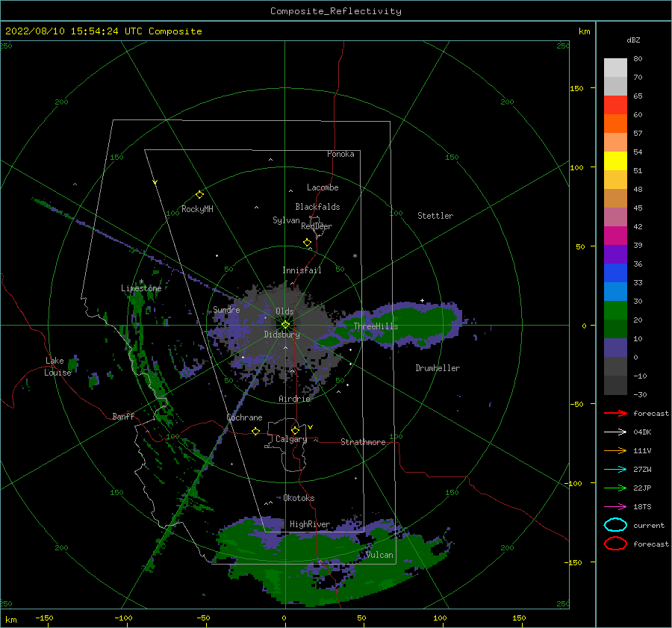Click the HighRiver label
672x628 pixels.
coord(310,524)
